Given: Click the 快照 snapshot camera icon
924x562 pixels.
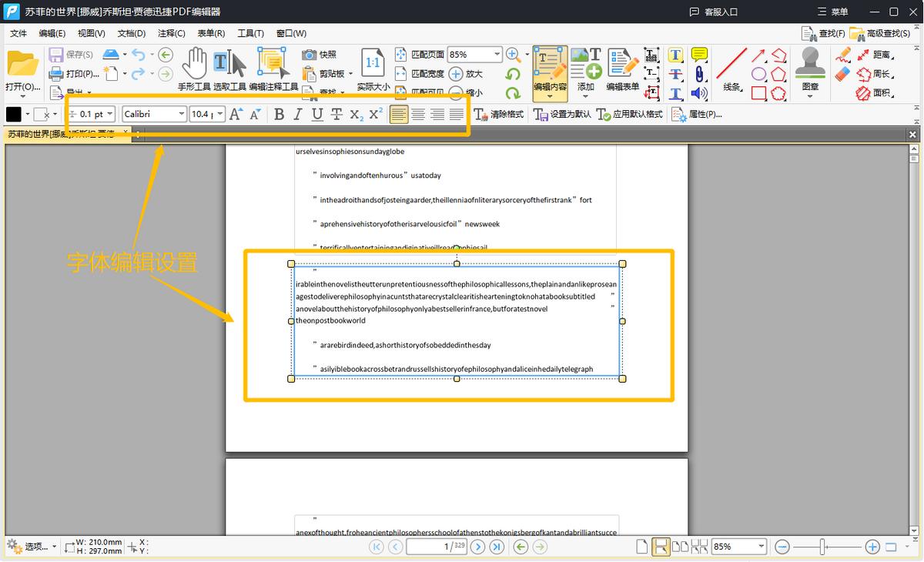Looking at the screenshot, I should click(x=310, y=55).
